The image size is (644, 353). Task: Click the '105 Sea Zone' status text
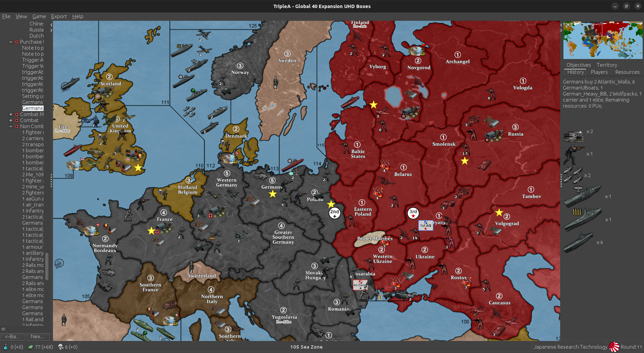306,347
